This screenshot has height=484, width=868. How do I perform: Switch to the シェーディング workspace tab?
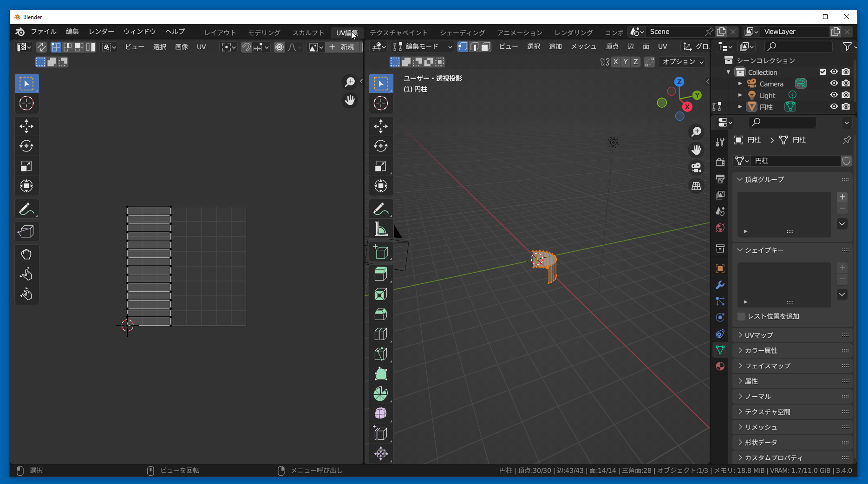pos(462,33)
